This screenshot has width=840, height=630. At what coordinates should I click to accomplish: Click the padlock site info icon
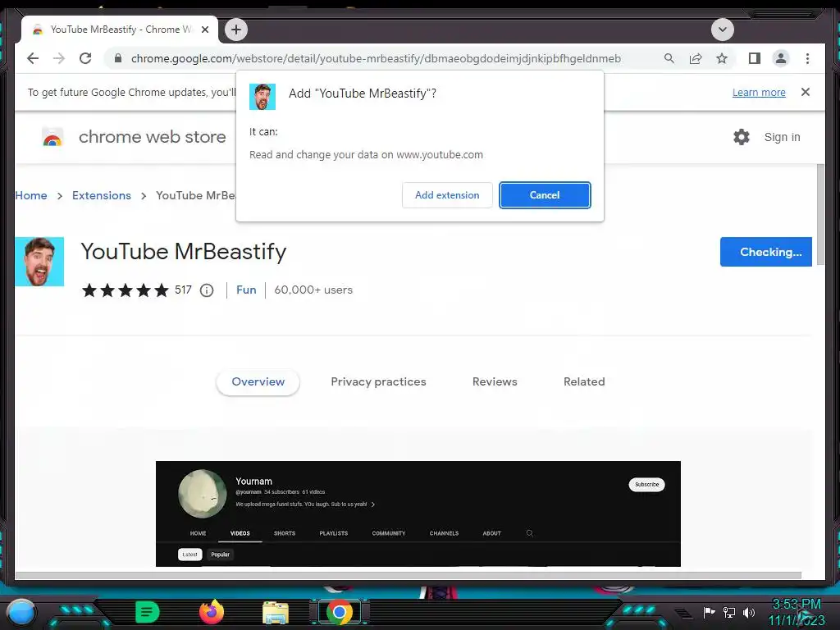[x=118, y=58]
